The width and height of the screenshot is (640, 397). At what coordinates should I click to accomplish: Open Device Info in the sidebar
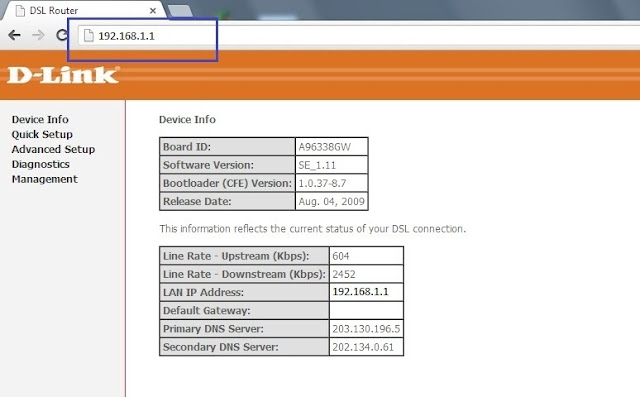coord(40,120)
